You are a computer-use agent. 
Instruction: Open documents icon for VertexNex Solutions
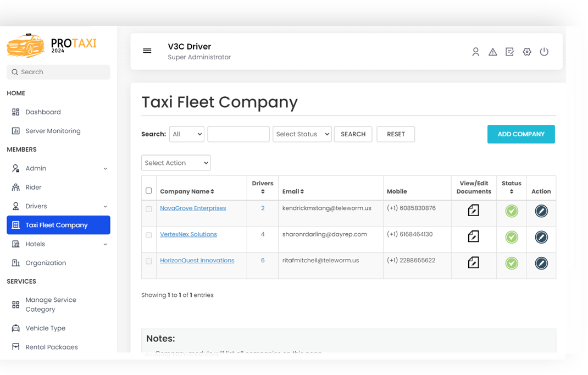pos(473,236)
